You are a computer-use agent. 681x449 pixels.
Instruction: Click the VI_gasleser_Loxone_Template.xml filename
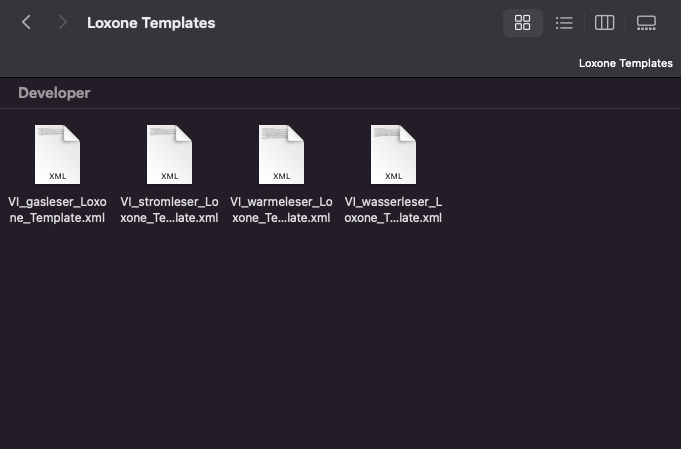click(x=57, y=210)
